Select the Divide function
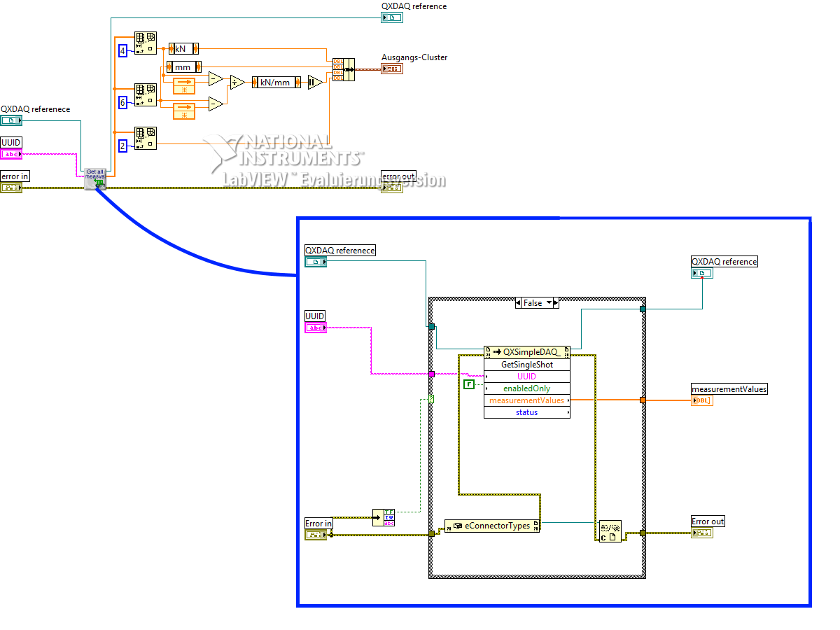Screen dimensions: 840x630 click(237, 82)
